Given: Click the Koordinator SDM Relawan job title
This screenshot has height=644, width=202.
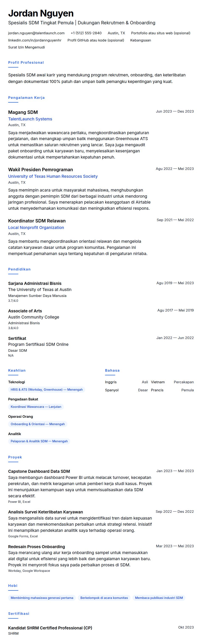Looking at the screenshot, I should (x=37, y=221).
